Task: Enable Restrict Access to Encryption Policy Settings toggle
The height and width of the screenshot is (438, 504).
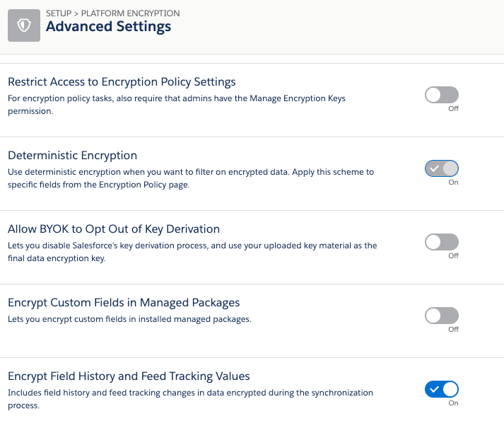Action: (x=442, y=95)
